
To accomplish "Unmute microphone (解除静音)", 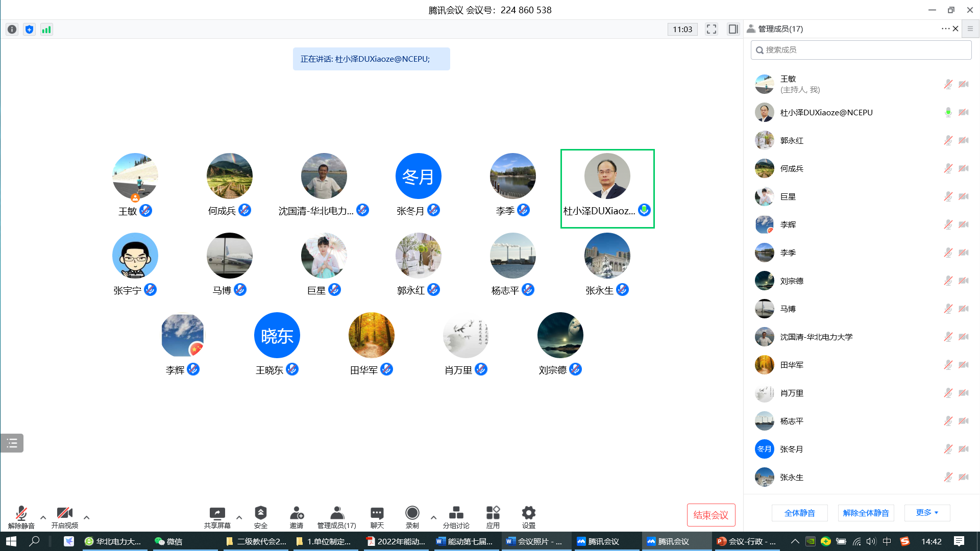I will [21, 513].
